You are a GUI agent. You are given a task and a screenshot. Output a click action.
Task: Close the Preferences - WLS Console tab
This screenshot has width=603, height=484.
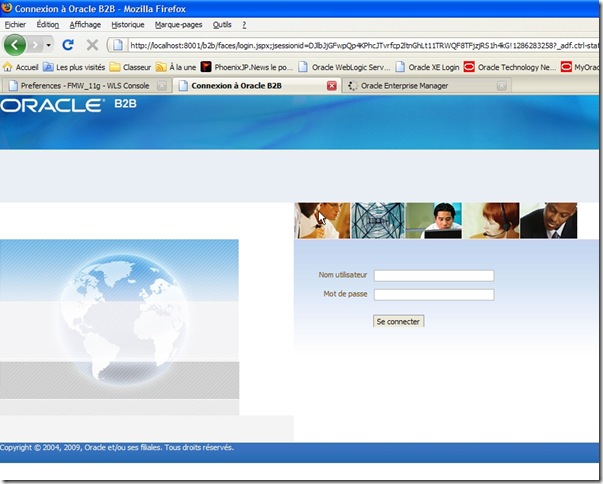pyautogui.click(x=162, y=86)
